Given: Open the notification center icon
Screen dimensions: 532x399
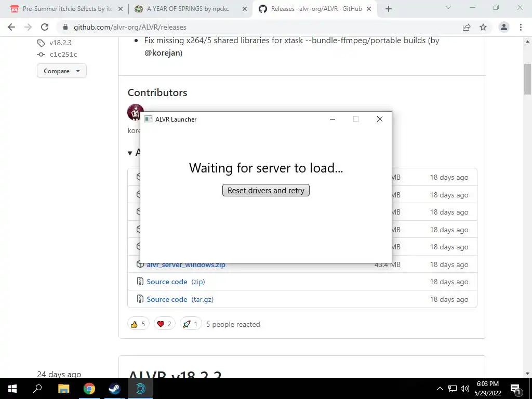Looking at the screenshot, I should point(516,389).
